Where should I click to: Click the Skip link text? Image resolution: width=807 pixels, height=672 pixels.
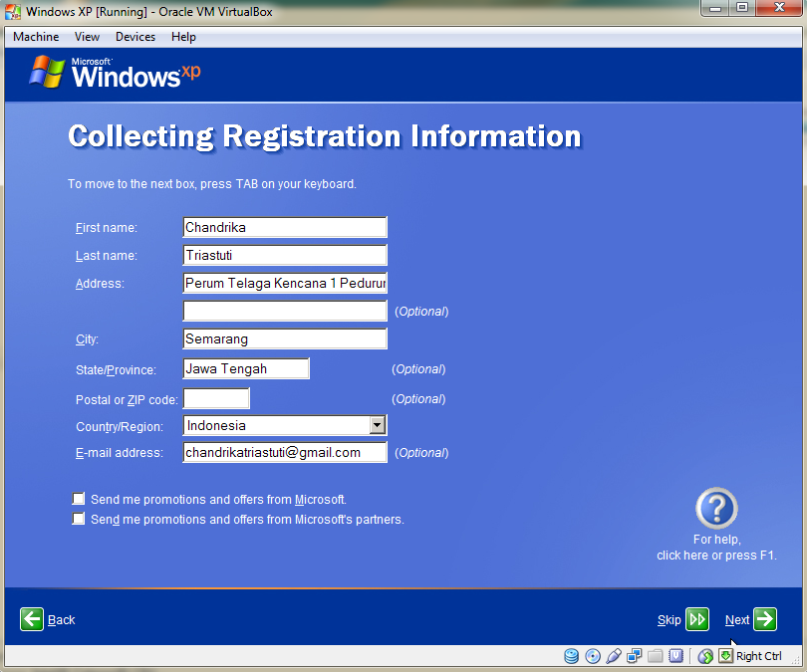pos(670,620)
